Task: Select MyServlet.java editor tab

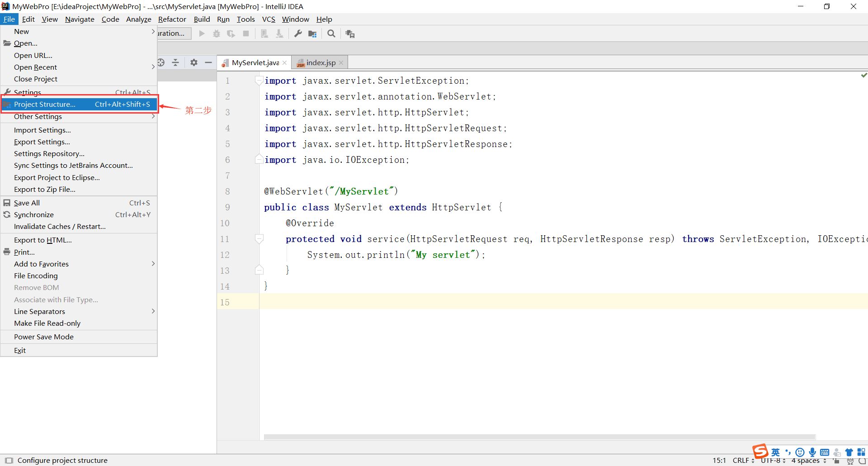Action: point(254,62)
